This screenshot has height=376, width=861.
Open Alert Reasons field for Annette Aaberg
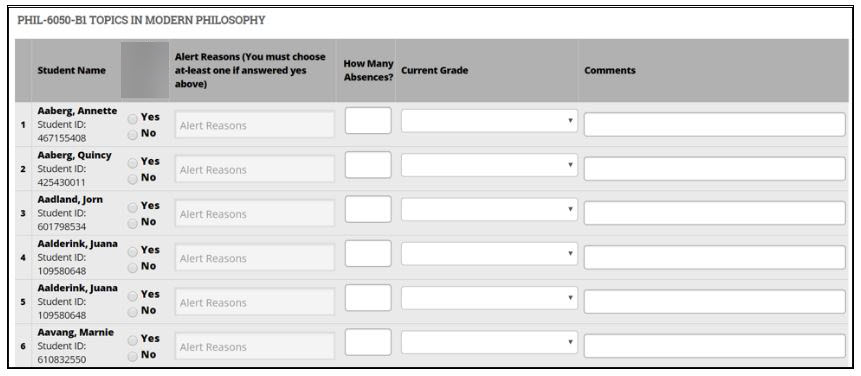255,125
